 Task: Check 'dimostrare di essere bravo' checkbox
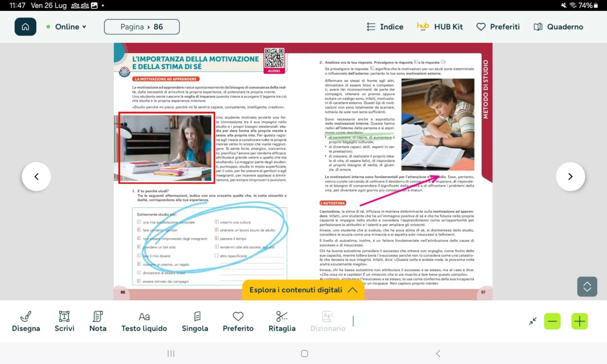[139, 272]
